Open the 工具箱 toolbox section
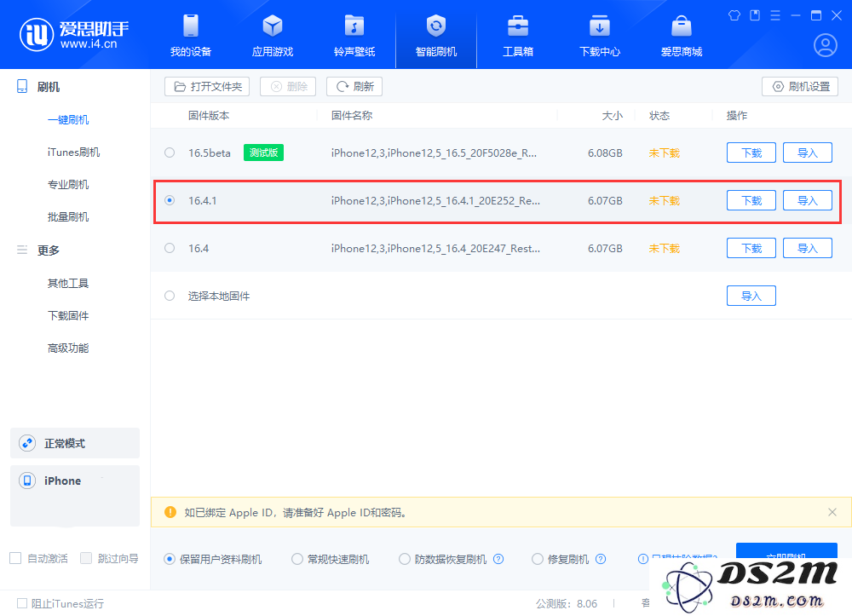This screenshot has width=852, height=616. pyautogui.click(x=518, y=35)
